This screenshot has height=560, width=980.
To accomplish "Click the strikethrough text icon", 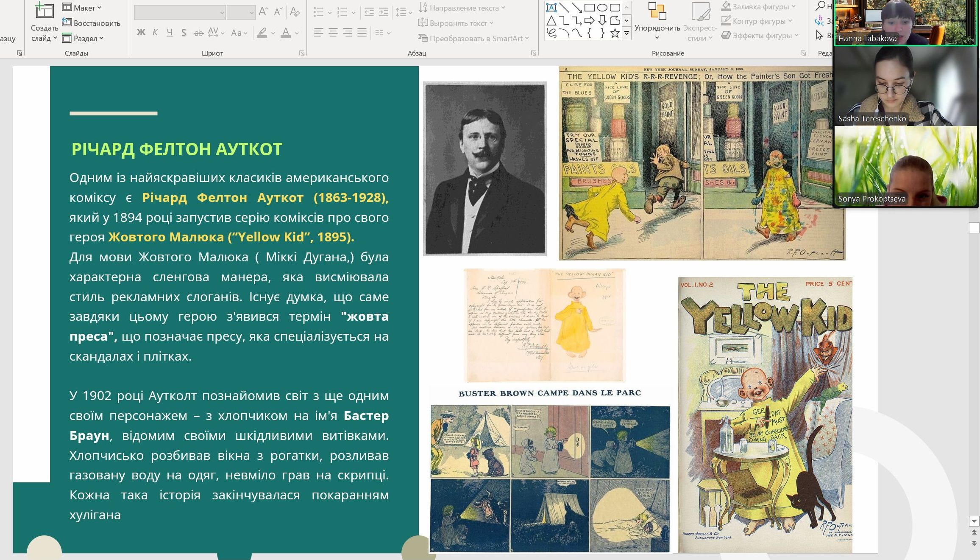I will click(198, 33).
